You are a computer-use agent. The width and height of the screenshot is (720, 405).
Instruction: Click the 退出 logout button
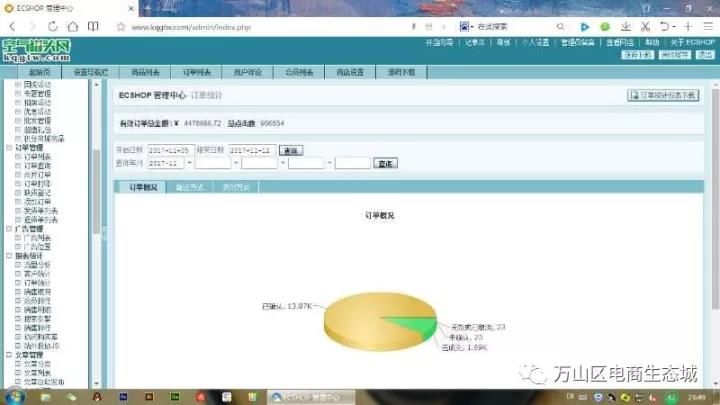(x=705, y=55)
